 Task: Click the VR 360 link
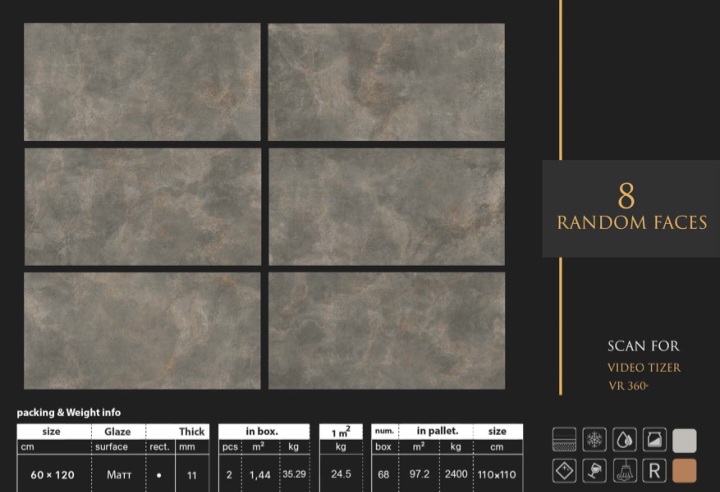coord(629,386)
